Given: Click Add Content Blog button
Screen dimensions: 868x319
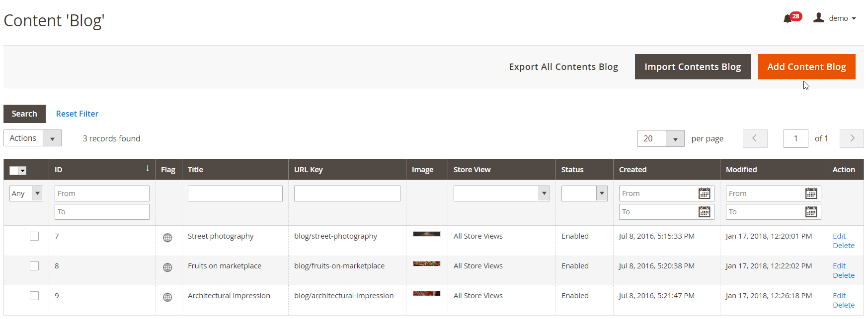Looking at the screenshot, I should pyautogui.click(x=806, y=66).
